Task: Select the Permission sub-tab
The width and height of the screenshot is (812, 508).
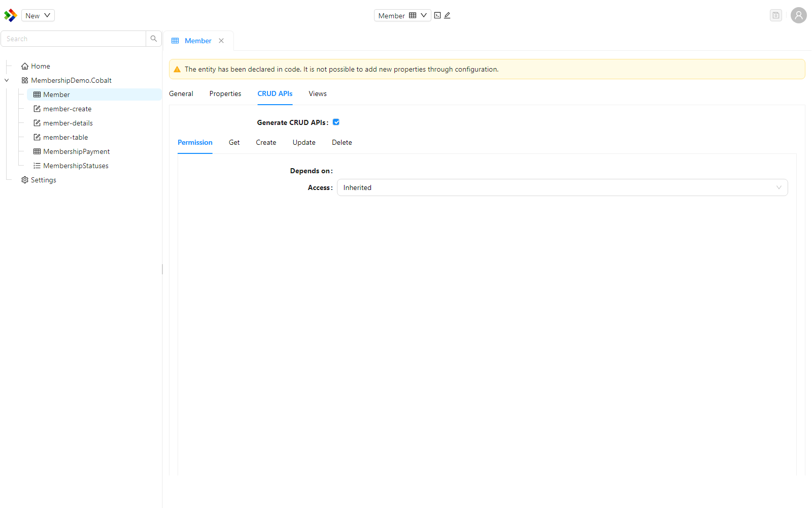Action: click(x=195, y=142)
